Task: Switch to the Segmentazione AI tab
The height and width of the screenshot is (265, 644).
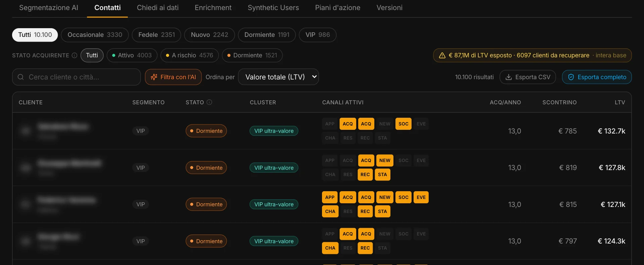Action: click(49, 8)
